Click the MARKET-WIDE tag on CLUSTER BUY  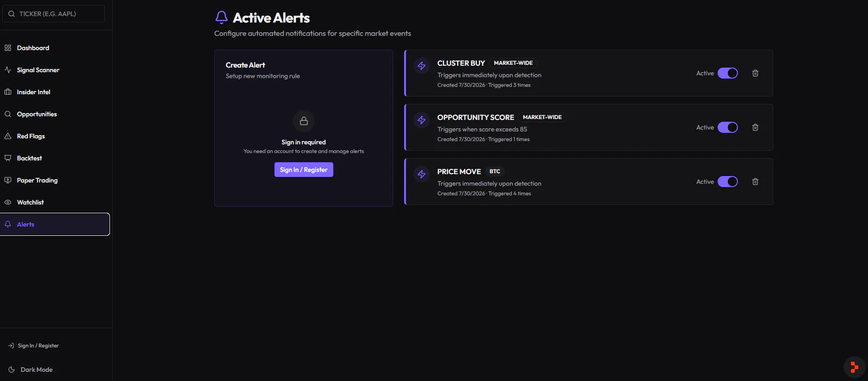514,63
